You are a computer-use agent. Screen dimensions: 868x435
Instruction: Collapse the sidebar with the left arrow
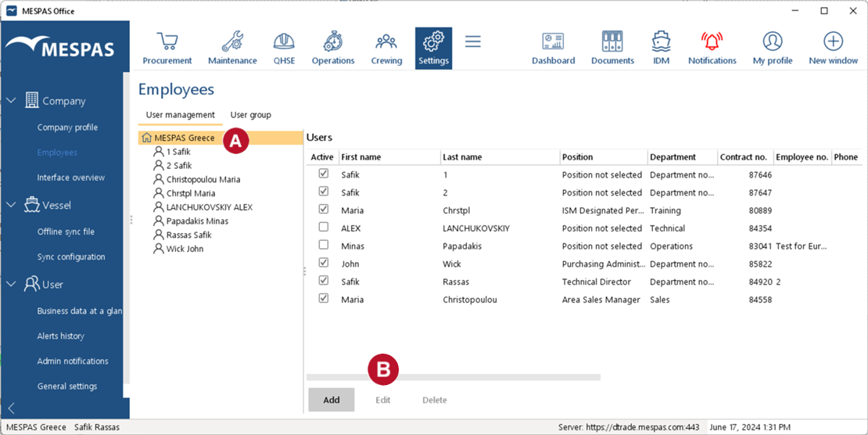tap(12, 409)
